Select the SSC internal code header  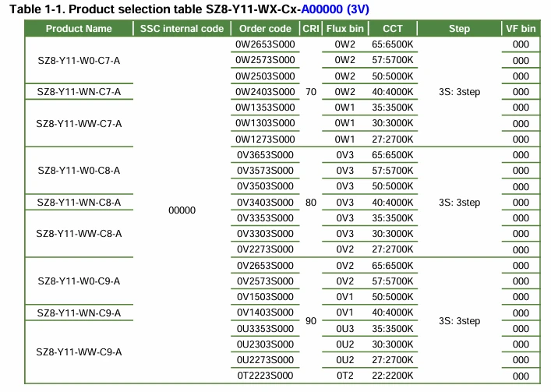[x=182, y=29]
